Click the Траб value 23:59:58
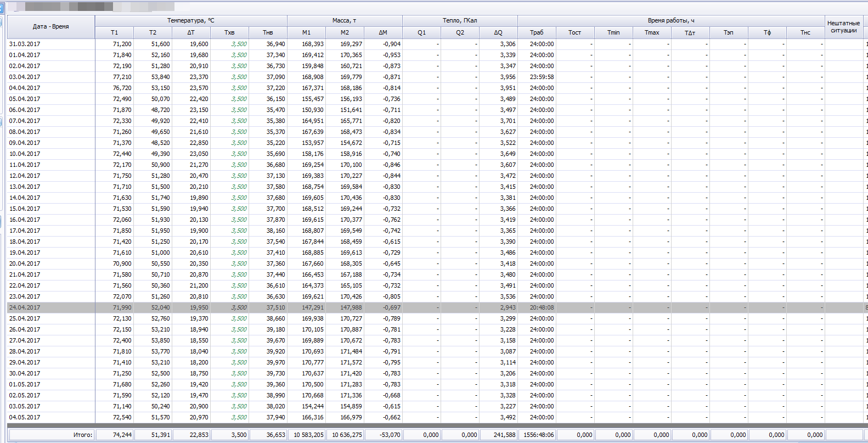The width and height of the screenshot is (868, 443). point(542,77)
